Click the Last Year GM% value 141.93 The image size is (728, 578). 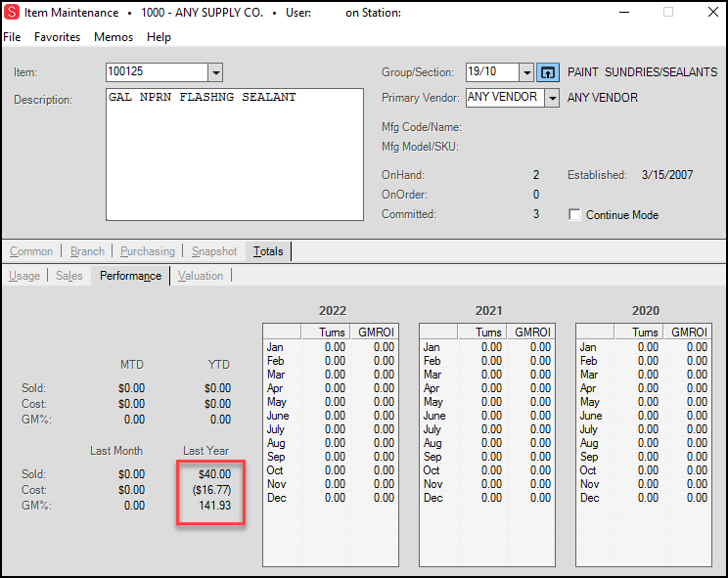pyautogui.click(x=214, y=506)
